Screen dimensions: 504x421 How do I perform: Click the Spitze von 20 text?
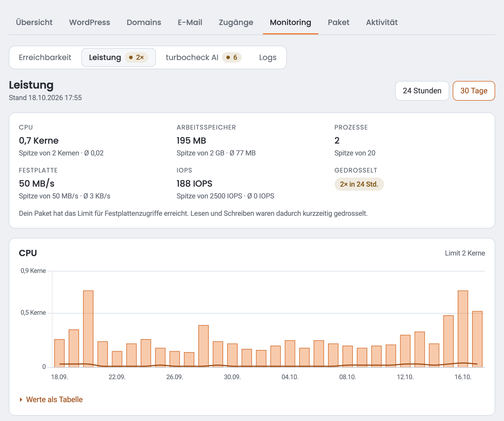[355, 153]
